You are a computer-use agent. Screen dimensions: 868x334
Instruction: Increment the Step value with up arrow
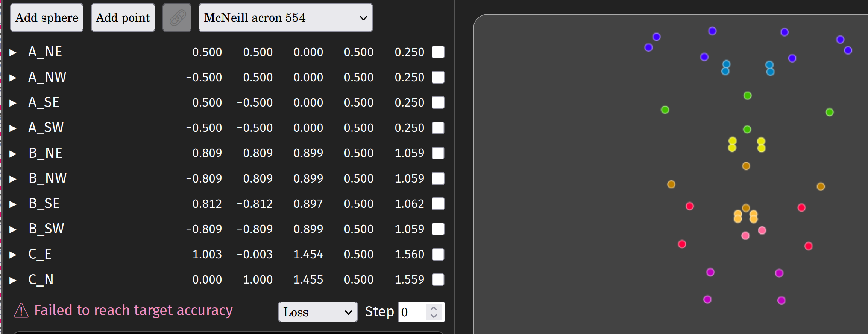tap(434, 308)
